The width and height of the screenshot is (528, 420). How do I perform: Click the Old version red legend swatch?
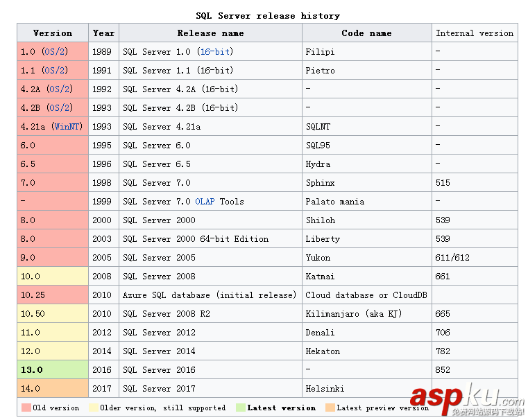26,408
